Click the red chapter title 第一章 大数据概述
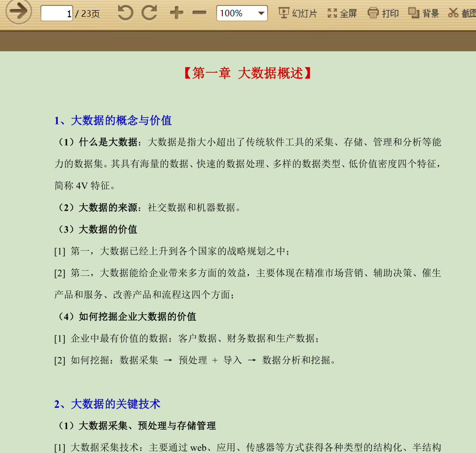Screen dimensions: 476x453 pos(248,73)
